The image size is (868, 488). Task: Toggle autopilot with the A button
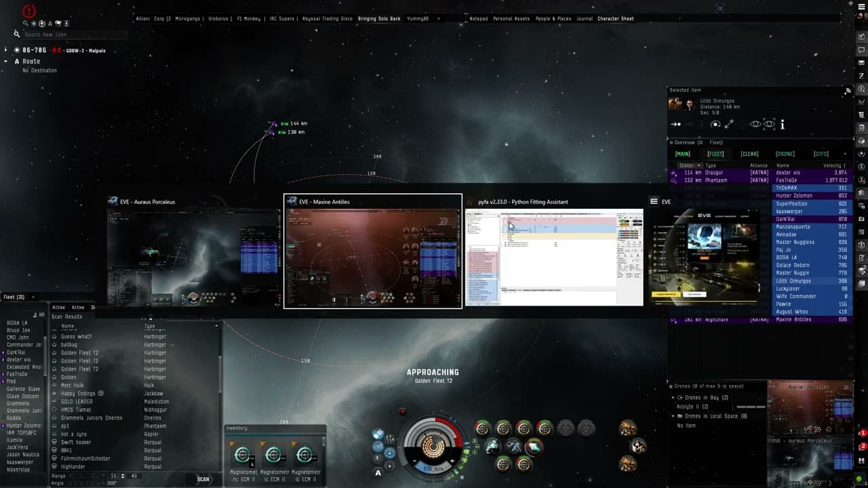coord(378,473)
